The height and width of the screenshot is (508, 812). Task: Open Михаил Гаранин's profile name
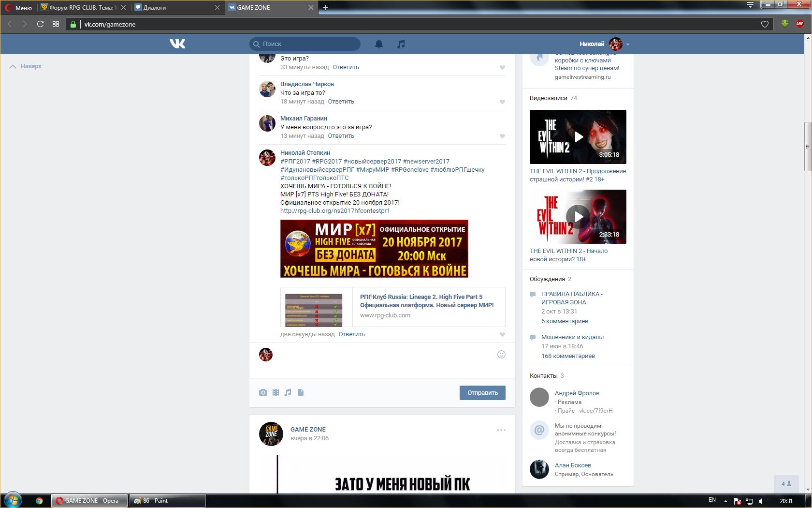click(304, 119)
